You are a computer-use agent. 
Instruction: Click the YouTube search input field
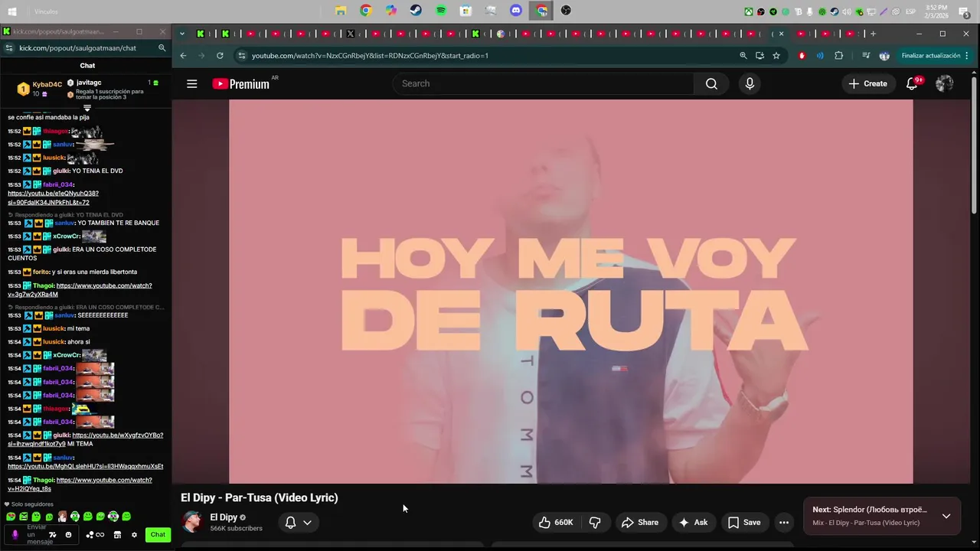[x=544, y=84]
